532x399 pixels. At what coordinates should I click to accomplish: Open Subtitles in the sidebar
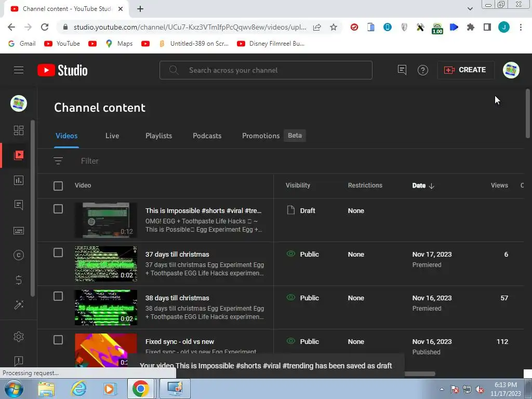coord(19,231)
